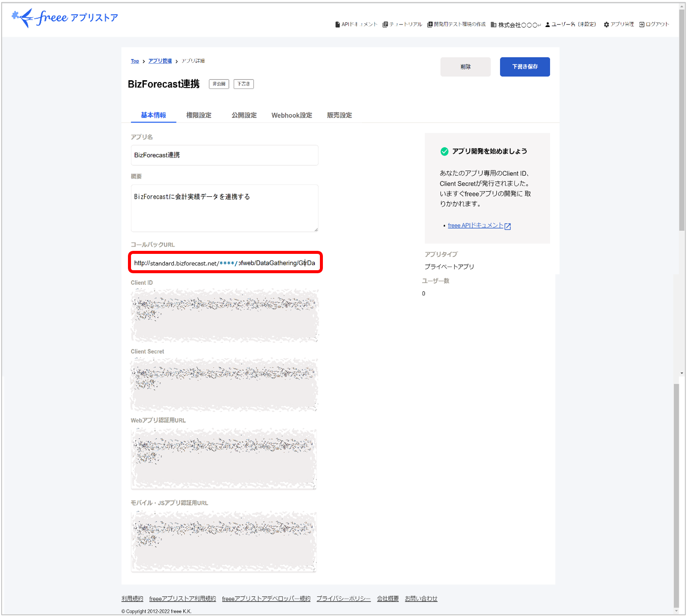Click the 下書き保存 button
This screenshot has width=687, height=616.
[525, 67]
